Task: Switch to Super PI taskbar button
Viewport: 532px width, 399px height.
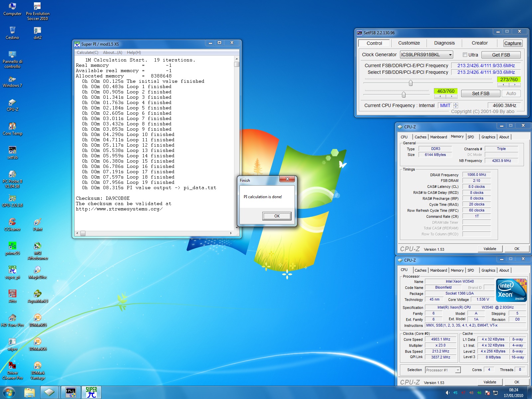Action: [x=91, y=392]
